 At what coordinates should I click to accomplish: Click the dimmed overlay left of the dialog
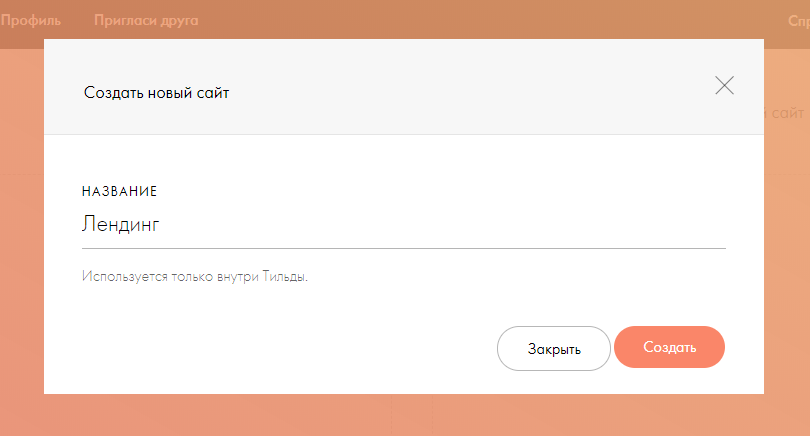22,232
